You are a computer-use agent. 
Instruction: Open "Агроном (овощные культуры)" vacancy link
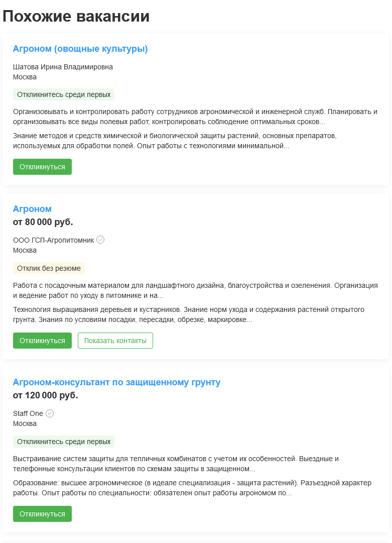[x=80, y=49]
